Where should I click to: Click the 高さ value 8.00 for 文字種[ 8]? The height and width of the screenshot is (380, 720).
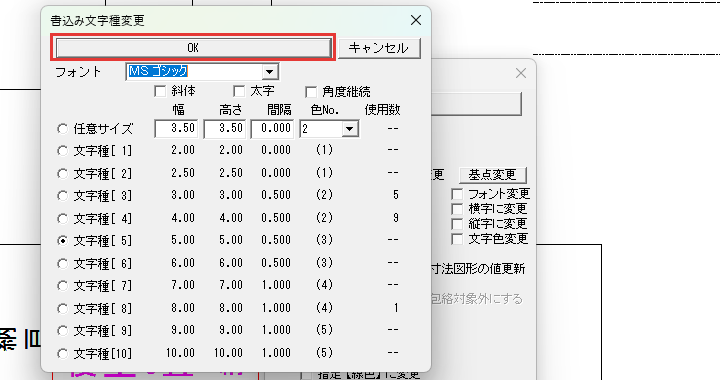pos(231,307)
